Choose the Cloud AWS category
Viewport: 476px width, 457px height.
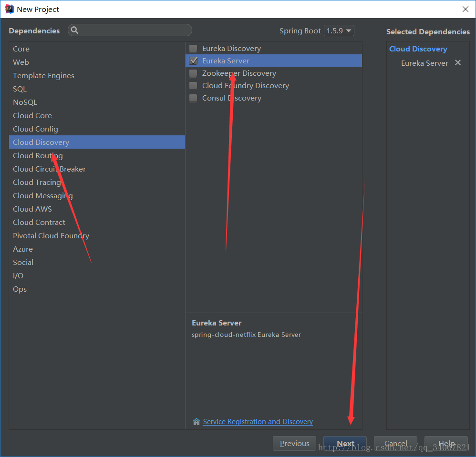[97, 209]
